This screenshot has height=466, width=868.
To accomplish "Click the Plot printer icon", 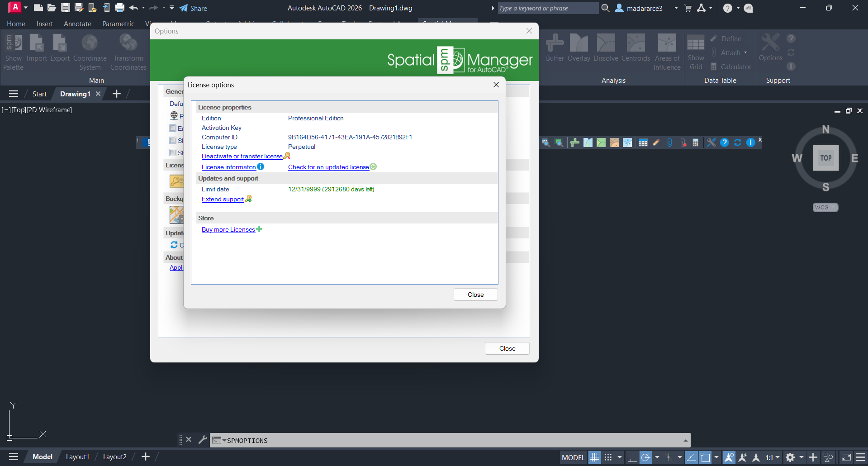I will tap(120, 8).
